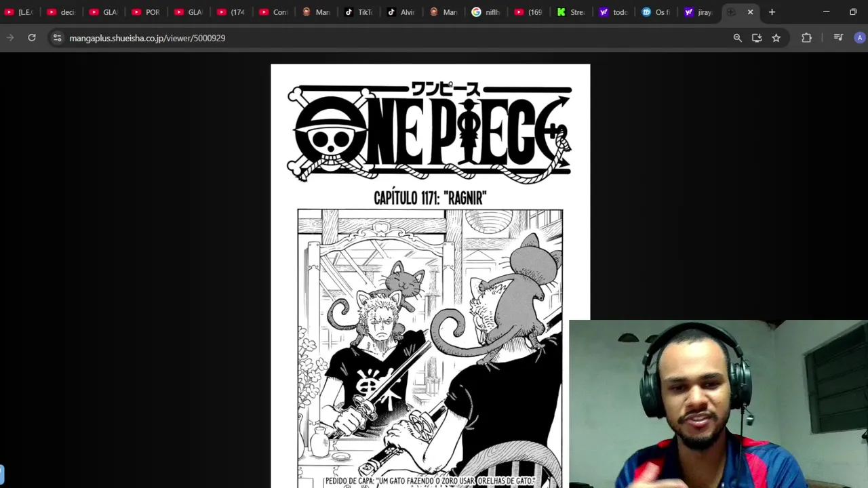Click the "Pedido de capa" caption text
This screenshot has height=488, width=868.
point(430,481)
